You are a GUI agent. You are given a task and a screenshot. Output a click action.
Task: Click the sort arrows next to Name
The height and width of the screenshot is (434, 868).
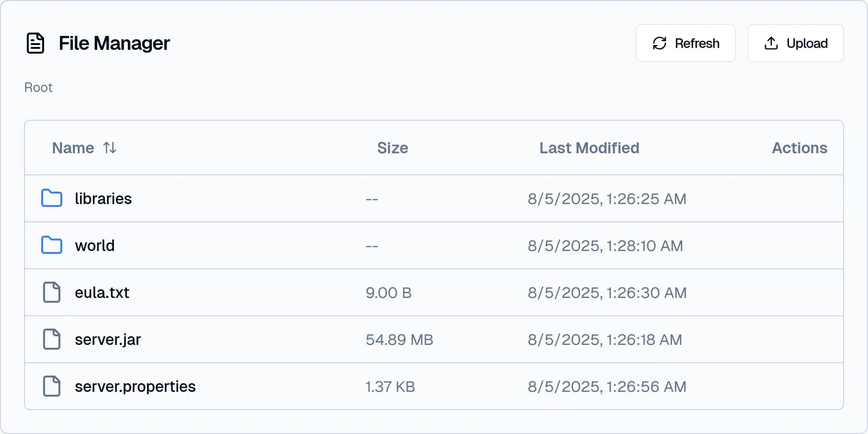[110, 148]
